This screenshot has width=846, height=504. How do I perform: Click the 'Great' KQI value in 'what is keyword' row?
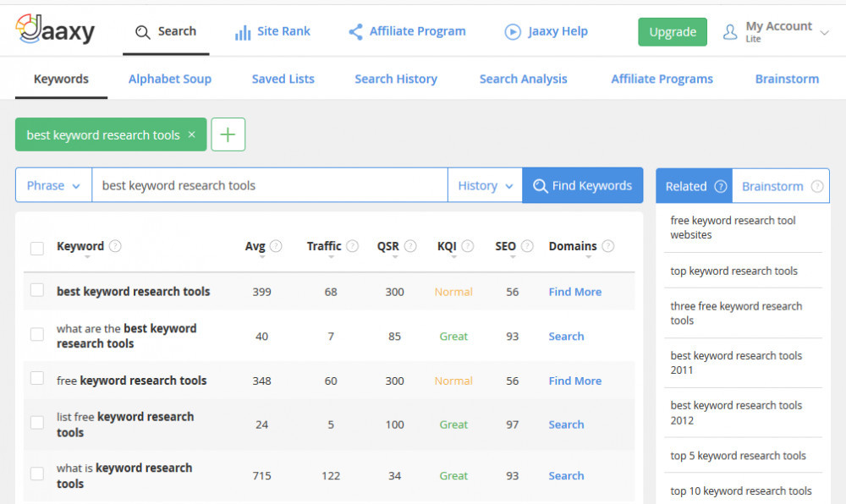pos(453,476)
